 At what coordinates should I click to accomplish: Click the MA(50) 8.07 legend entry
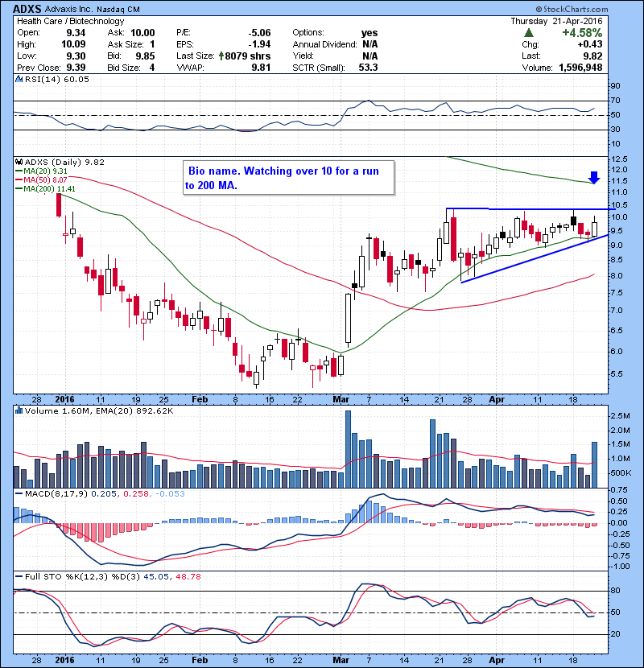(42, 179)
